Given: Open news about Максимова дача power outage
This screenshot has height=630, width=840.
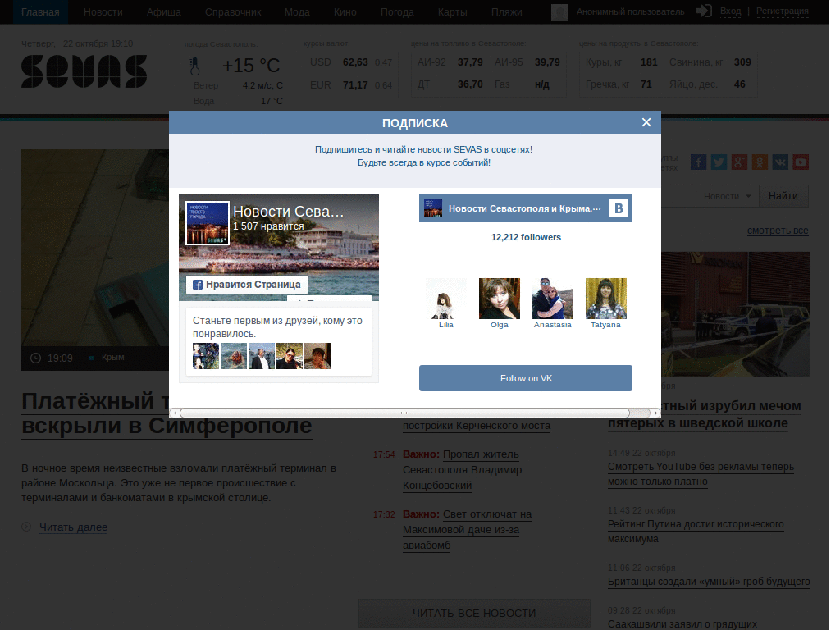Looking at the screenshot, I should [467, 529].
